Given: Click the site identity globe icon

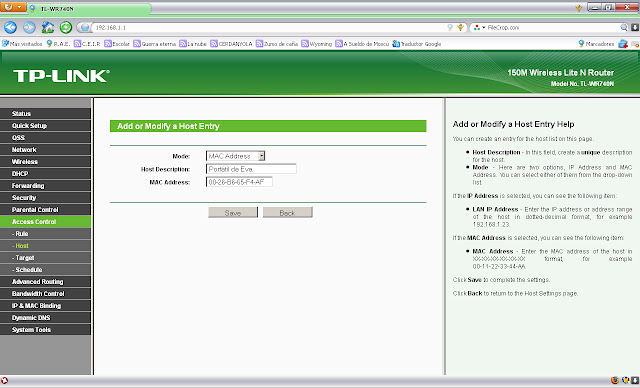Looking at the screenshot, I should pos(85,27).
